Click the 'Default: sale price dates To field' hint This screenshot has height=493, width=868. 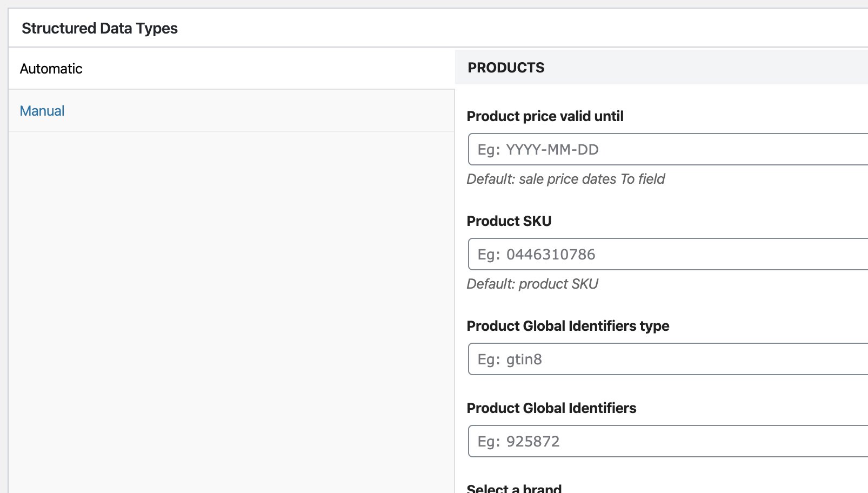[x=566, y=179]
